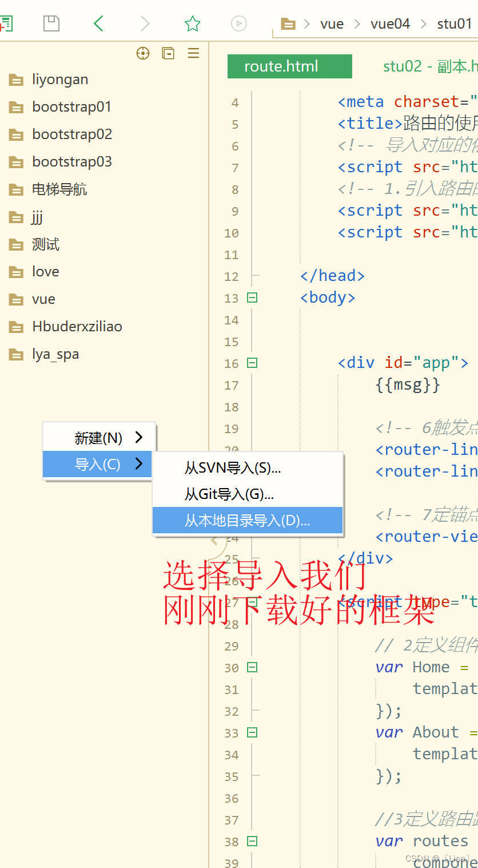Click the breadcrumb folder icon
Image resolution: width=478 pixels, height=868 pixels.
pos(288,24)
